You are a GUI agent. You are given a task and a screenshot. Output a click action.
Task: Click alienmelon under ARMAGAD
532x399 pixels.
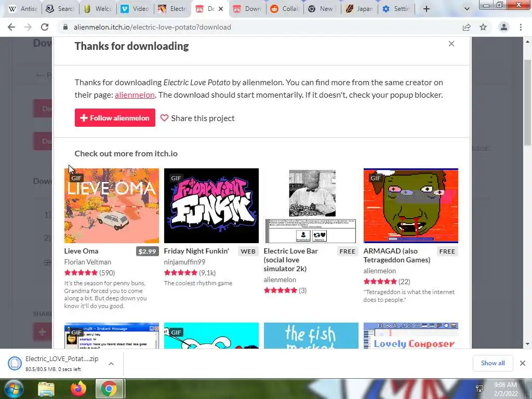(x=380, y=271)
